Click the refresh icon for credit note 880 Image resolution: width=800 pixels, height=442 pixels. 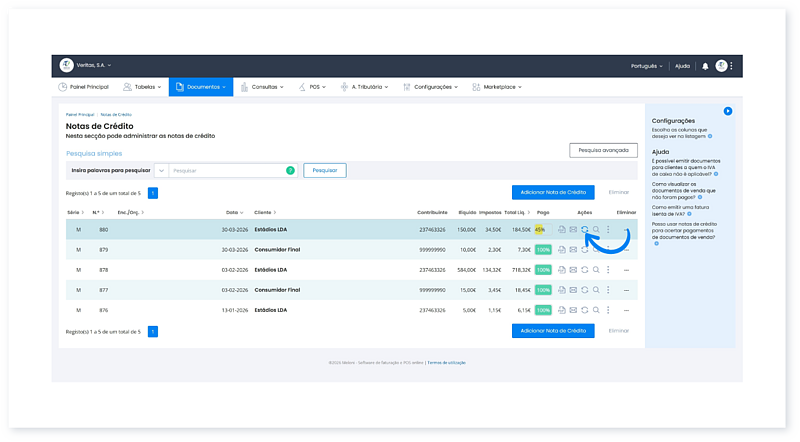pos(584,230)
